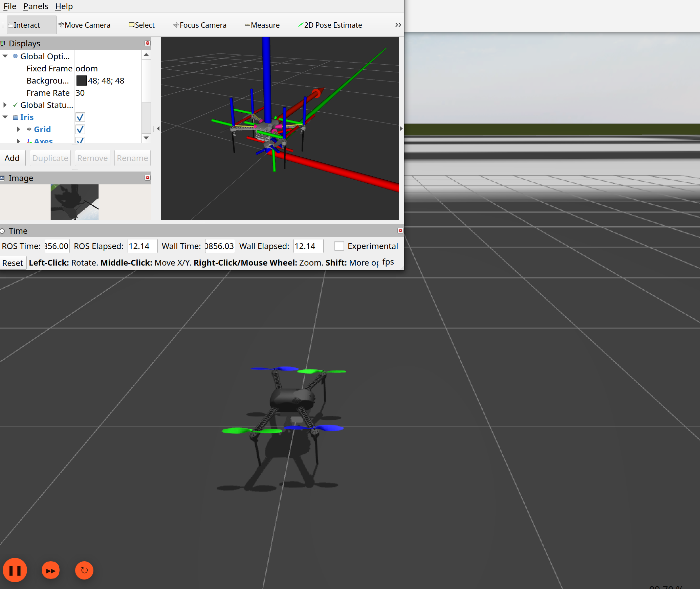This screenshot has width=700, height=589.
Task: Fast-forward the simulation
Action: 51,570
